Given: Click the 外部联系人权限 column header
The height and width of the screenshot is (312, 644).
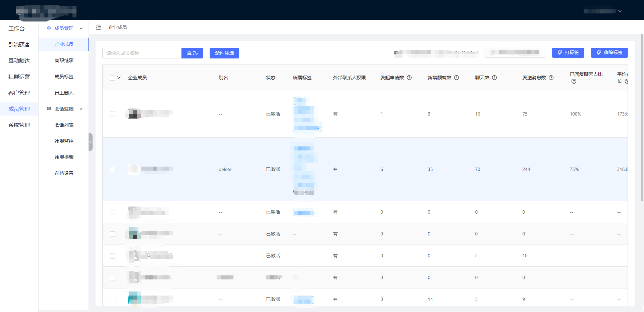Looking at the screenshot, I should (349, 78).
